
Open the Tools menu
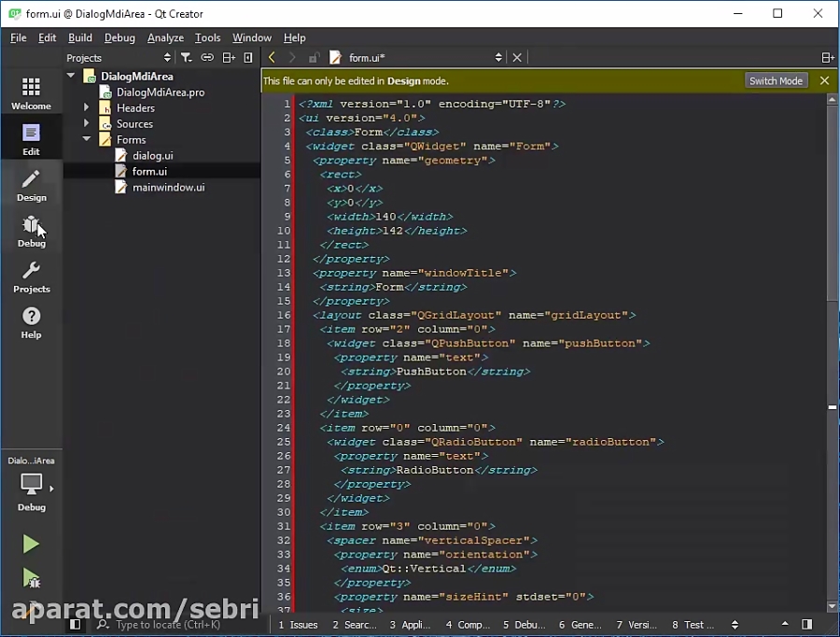point(207,37)
